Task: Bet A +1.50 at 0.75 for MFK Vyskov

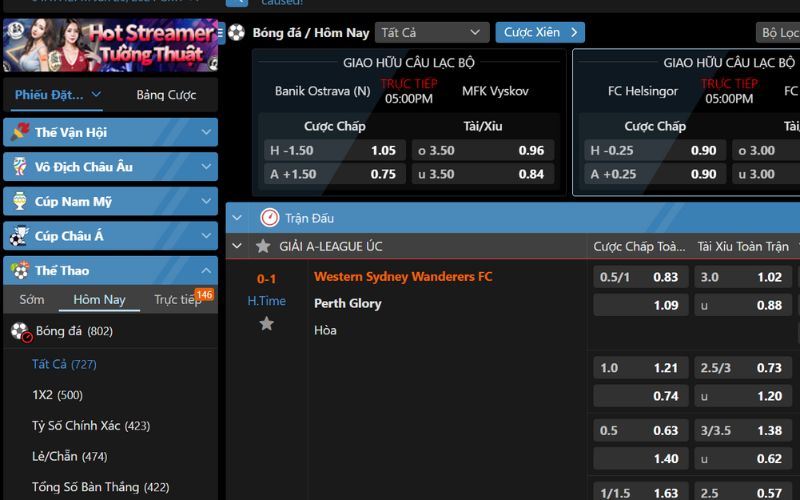Action: [x=335, y=174]
